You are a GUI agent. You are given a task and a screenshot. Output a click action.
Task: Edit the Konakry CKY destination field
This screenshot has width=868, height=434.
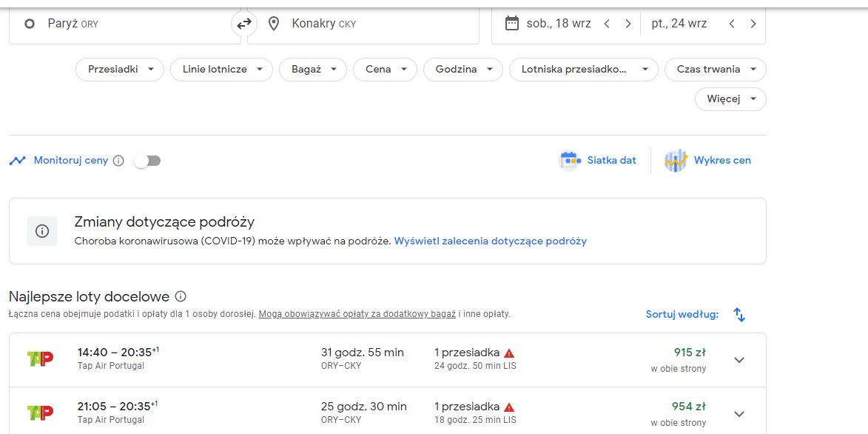pos(363,24)
